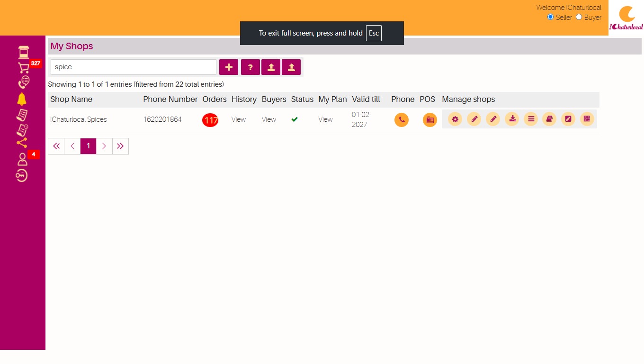The height and width of the screenshot is (364, 644).
Task: Click the Valid till column header
Action: point(366,100)
